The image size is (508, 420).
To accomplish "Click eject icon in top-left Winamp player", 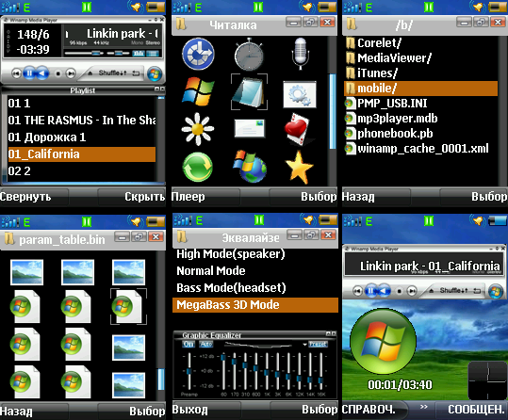I will (x=90, y=73).
